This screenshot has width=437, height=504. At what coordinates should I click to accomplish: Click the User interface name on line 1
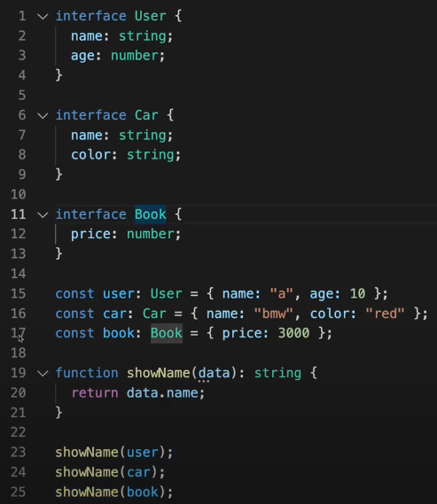coord(150,16)
